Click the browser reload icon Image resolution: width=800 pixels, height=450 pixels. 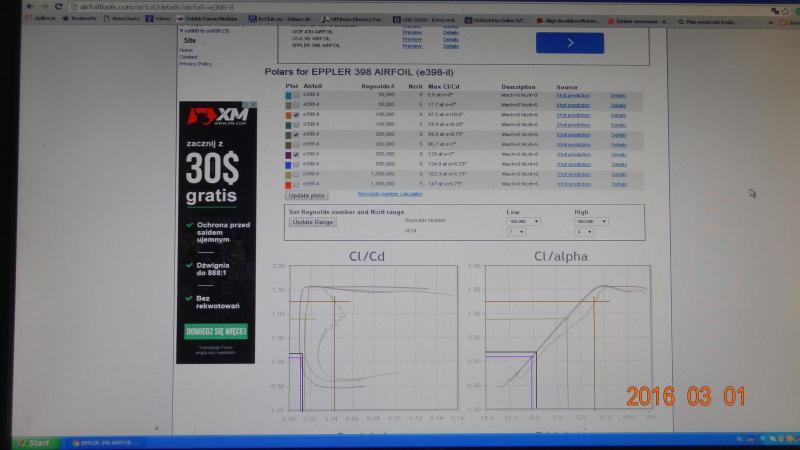pos(58,6)
